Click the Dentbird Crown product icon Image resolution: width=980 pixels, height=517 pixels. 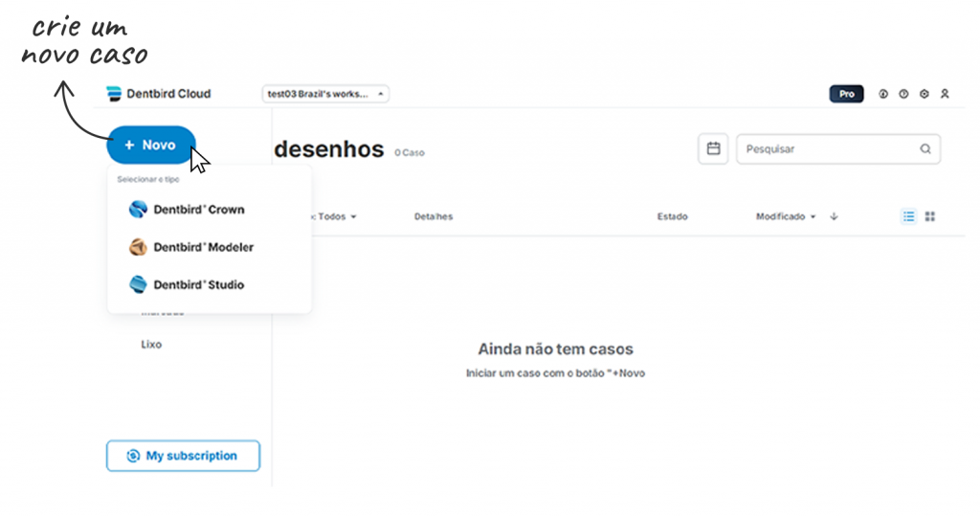coord(138,210)
